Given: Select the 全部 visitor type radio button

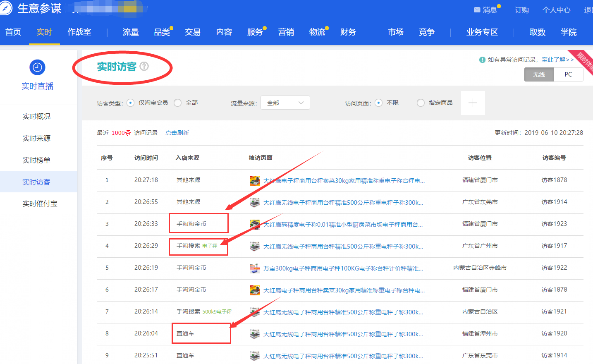Looking at the screenshot, I should pos(178,103).
